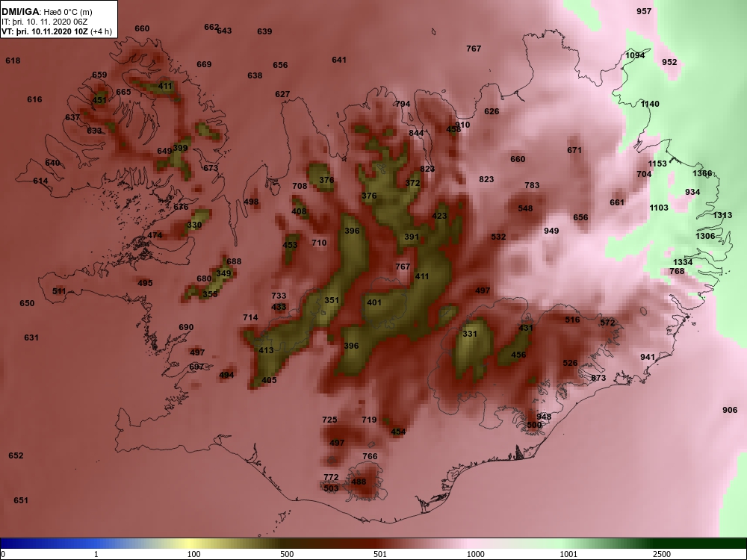Click the 772 height value
747x560 pixels.
331,477
